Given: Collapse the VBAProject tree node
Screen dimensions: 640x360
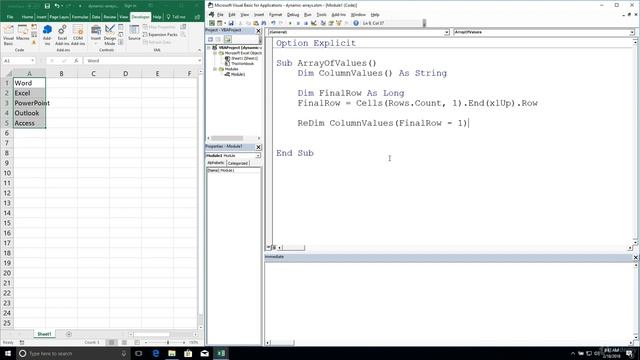Looking at the screenshot, I should [x=209, y=48].
